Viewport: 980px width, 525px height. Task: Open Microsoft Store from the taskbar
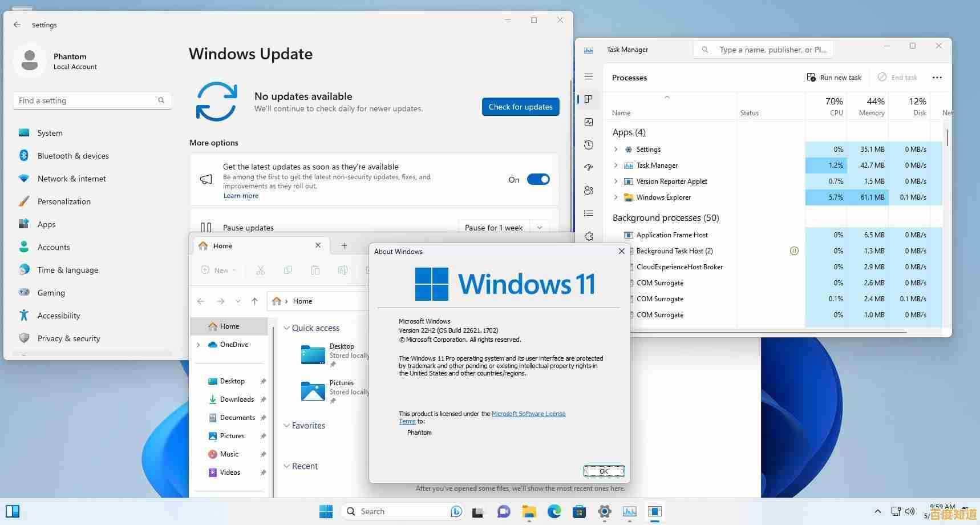point(580,511)
